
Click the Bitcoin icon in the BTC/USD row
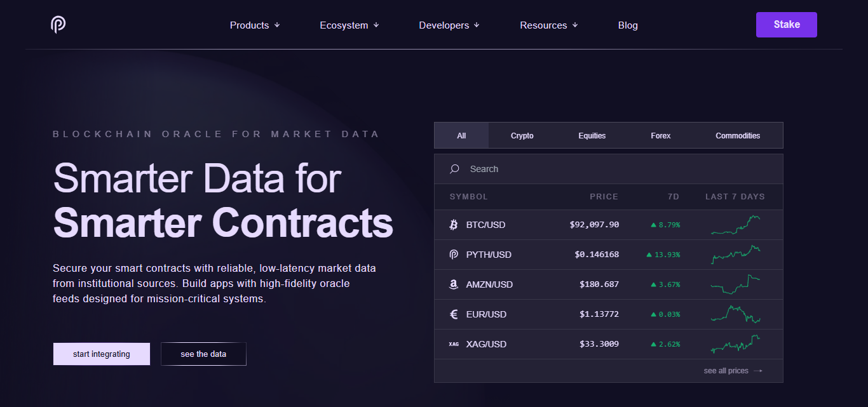(454, 225)
